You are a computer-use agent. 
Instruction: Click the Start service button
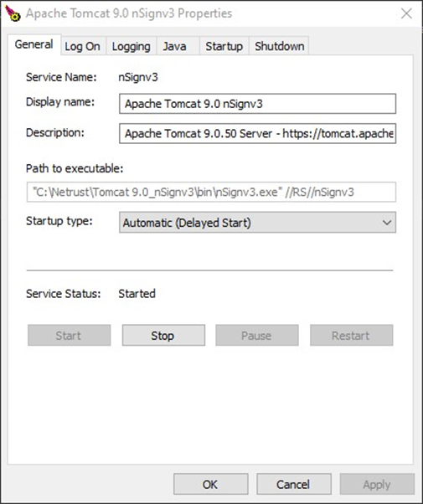coord(70,335)
